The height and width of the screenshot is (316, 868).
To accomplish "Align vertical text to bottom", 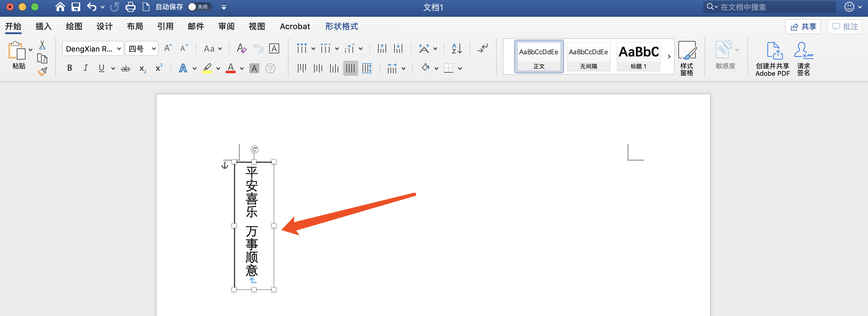I will pyautogui.click(x=334, y=68).
